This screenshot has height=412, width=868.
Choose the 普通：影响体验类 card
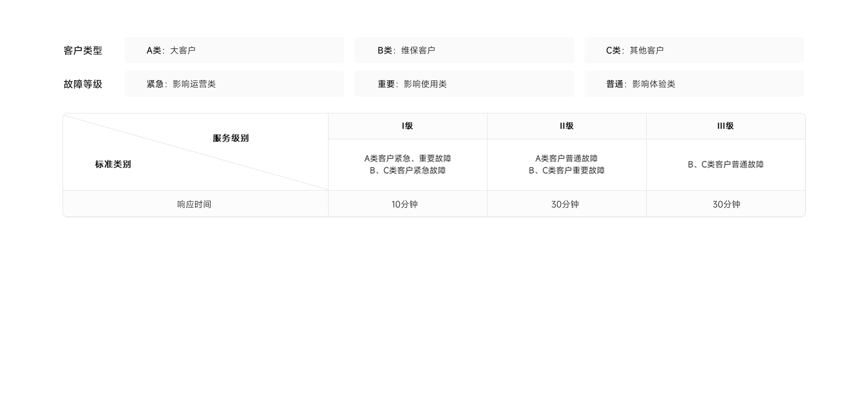(694, 84)
